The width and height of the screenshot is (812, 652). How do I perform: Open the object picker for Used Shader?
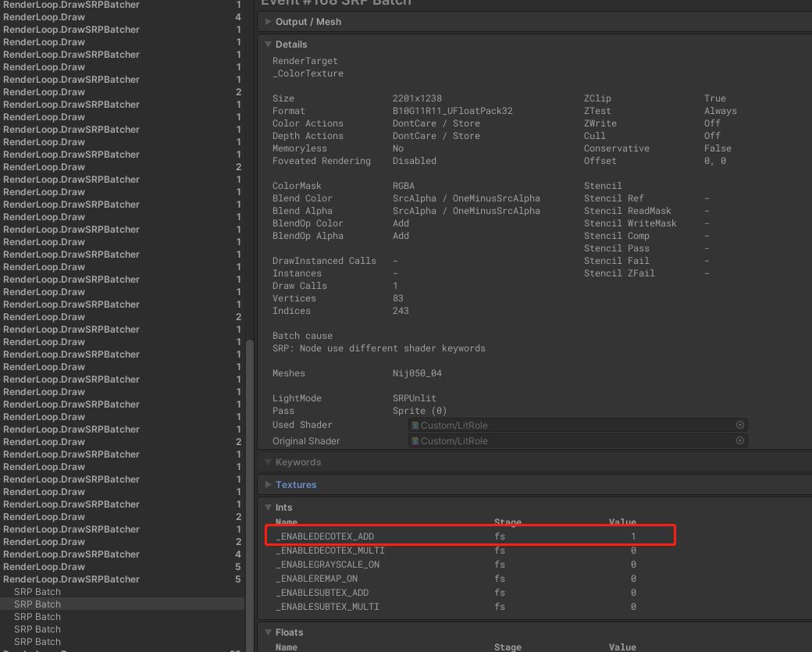click(x=740, y=425)
